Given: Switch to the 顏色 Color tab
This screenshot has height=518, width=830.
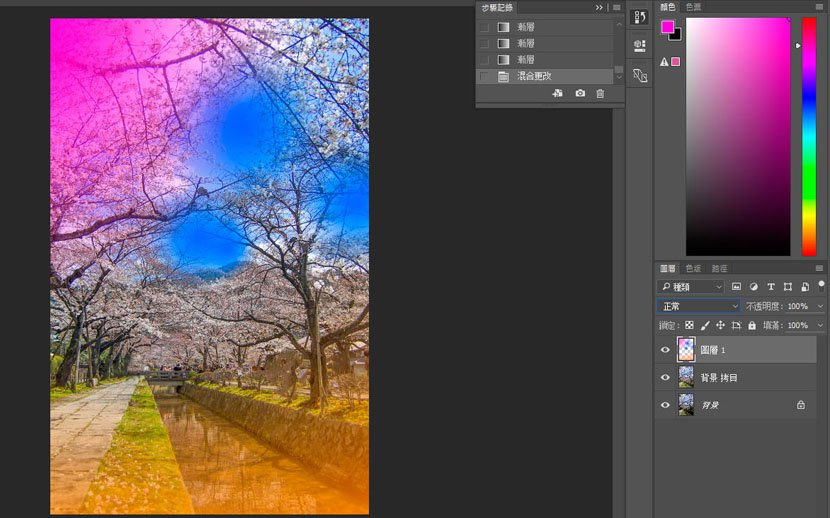Looking at the screenshot, I should click(x=668, y=7).
